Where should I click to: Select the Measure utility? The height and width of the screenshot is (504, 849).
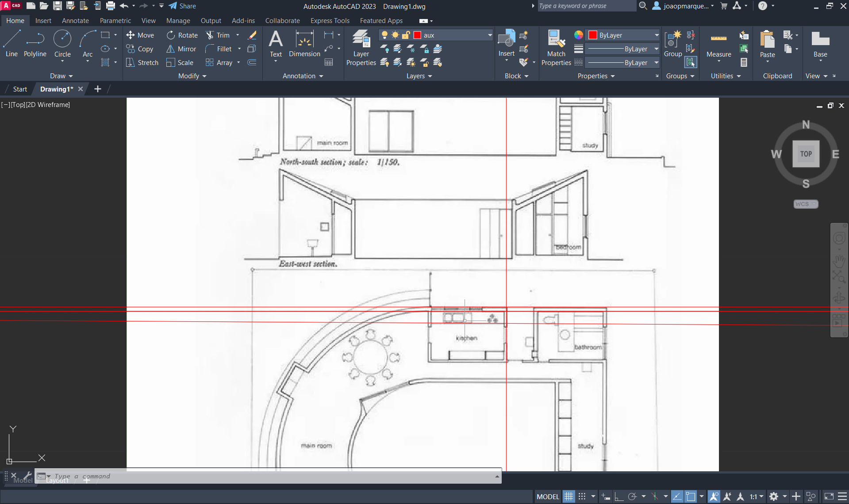[x=718, y=44]
